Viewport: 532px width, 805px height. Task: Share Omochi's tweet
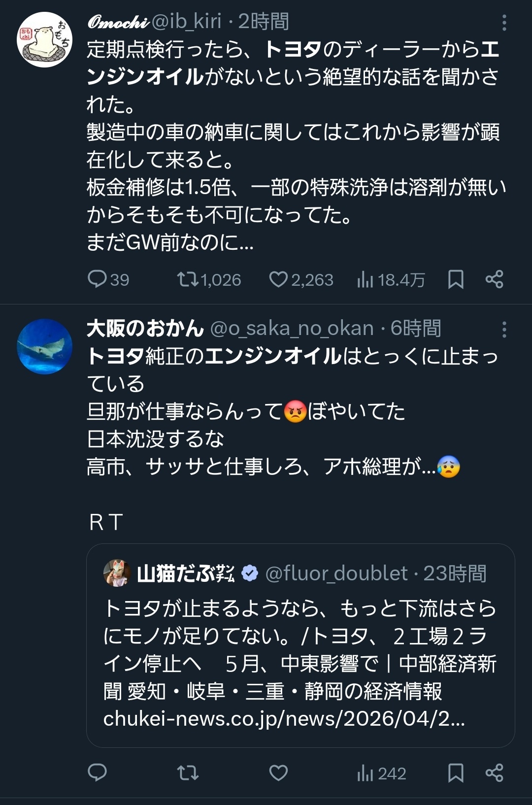point(494,279)
